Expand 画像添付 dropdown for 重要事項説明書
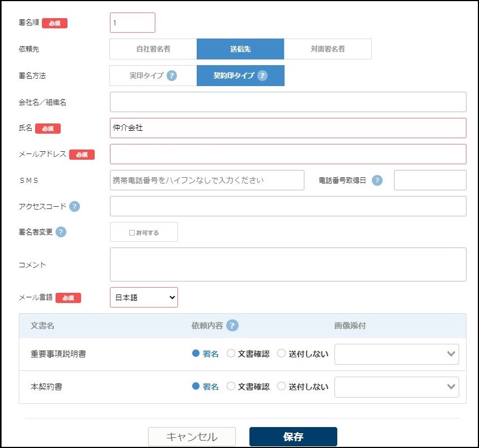The height and width of the screenshot is (448, 479). pos(397,354)
